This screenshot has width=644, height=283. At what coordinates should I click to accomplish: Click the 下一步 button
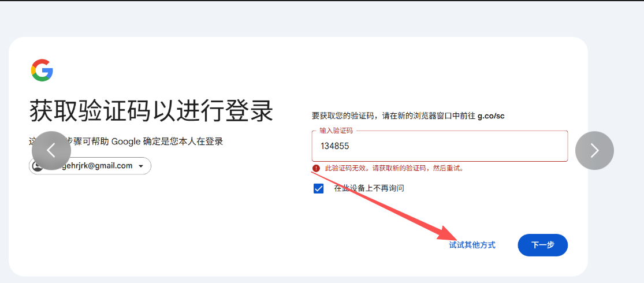click(x=542, y=245)
